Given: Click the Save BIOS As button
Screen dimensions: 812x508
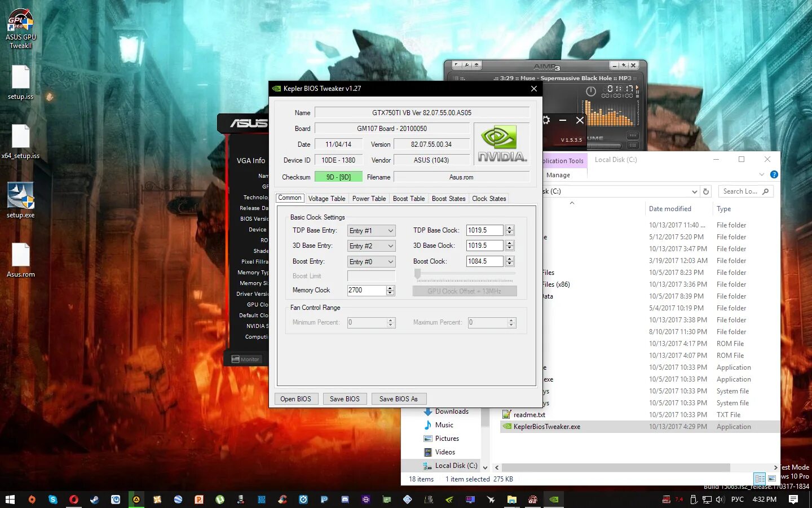Looking at the screenshot, I should coord(399,398).
